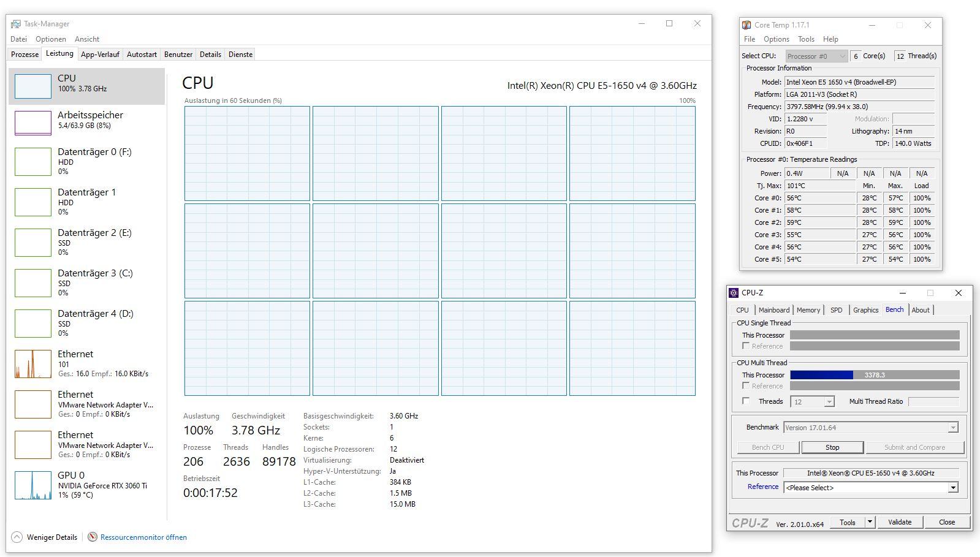The height and width of the screenshot is (557, 980).
Task: Switch to the App-Verlauf tab
Action: point(100,55)
